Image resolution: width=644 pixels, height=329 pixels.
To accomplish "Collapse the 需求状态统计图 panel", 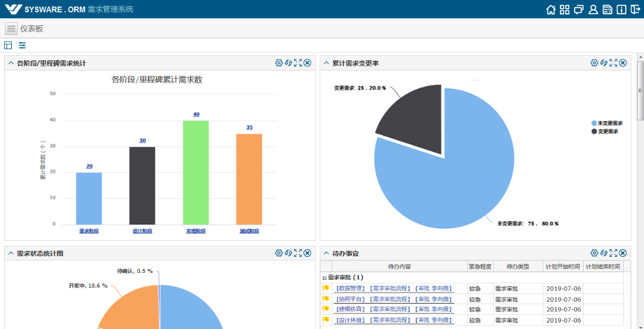I will (11, 253).
